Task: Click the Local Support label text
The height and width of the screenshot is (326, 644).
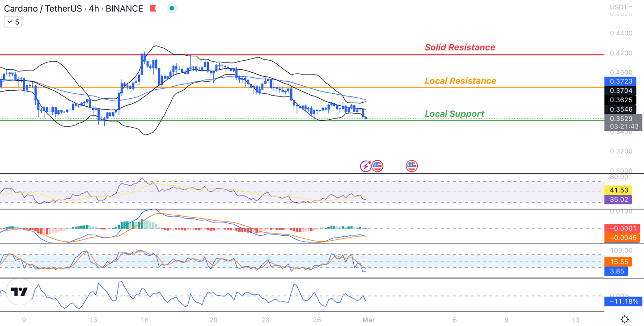Action: pyautogui.click(x=455, y=114)
